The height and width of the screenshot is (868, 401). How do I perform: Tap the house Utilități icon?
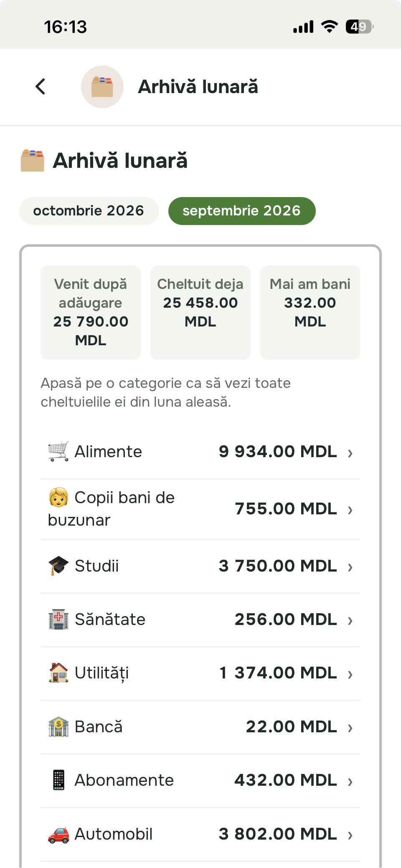pos(58,673)
